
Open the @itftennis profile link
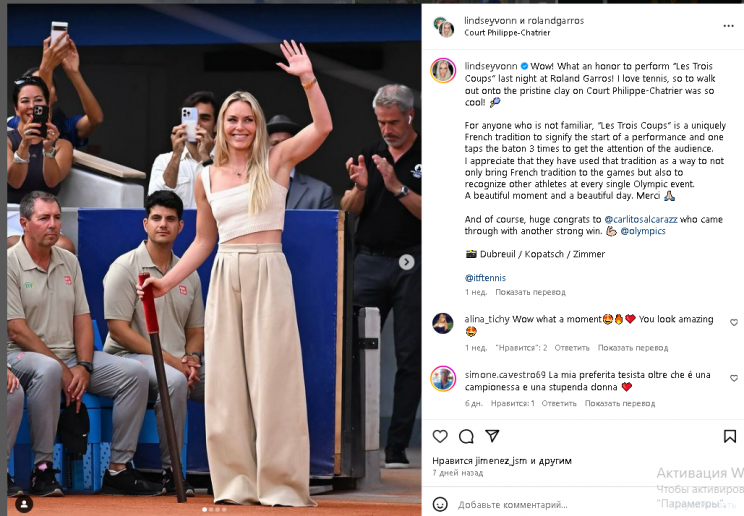(x=485, y=278)
